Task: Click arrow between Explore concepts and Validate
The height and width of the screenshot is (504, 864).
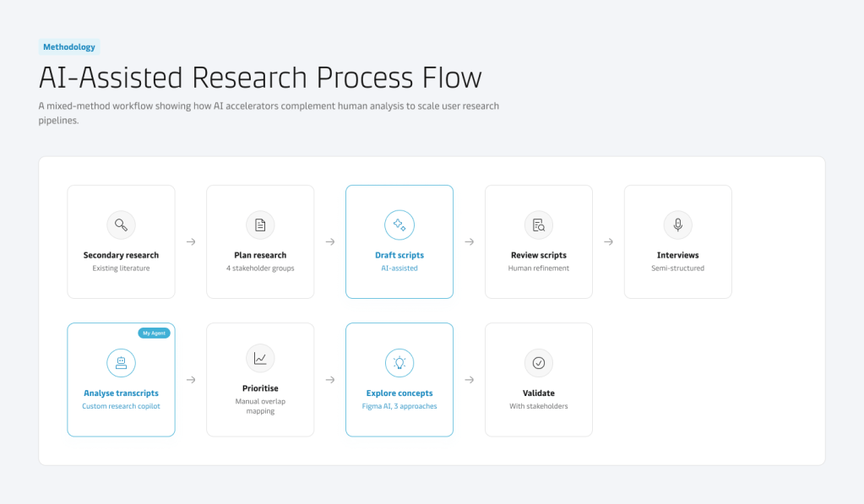Action: pyautogui.click(x=470, y=380)
